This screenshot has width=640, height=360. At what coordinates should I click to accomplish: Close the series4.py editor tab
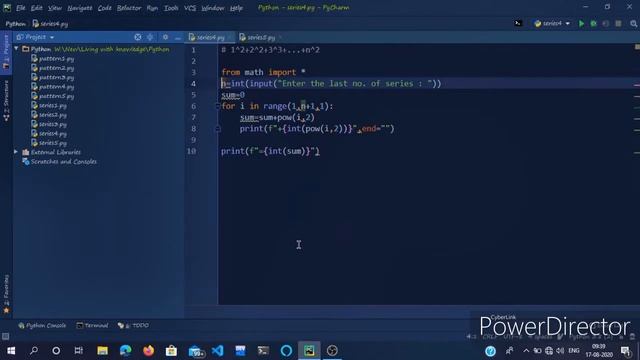click(x=230, y=38)
